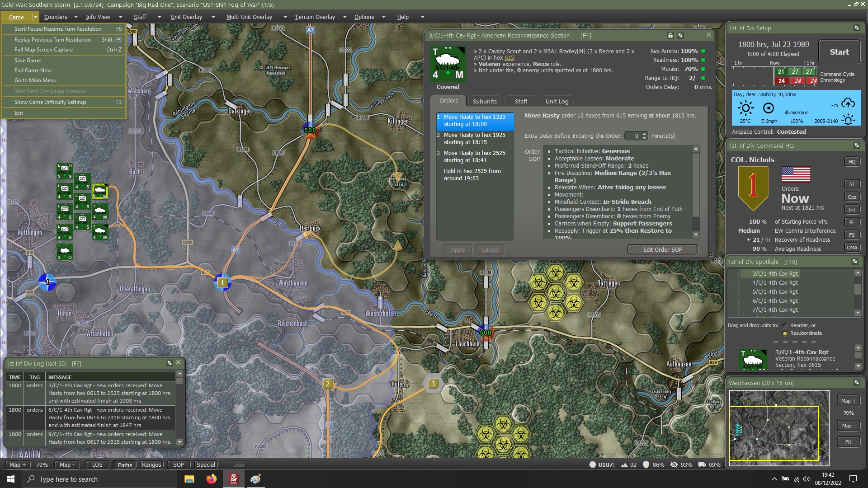868x488 pixels.
Task: Select the Resubordinate radio option
Action: [x=785, y=333]
